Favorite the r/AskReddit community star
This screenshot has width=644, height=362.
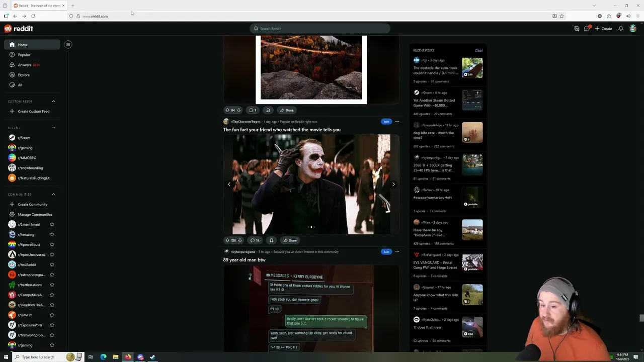tap(52, 264)
